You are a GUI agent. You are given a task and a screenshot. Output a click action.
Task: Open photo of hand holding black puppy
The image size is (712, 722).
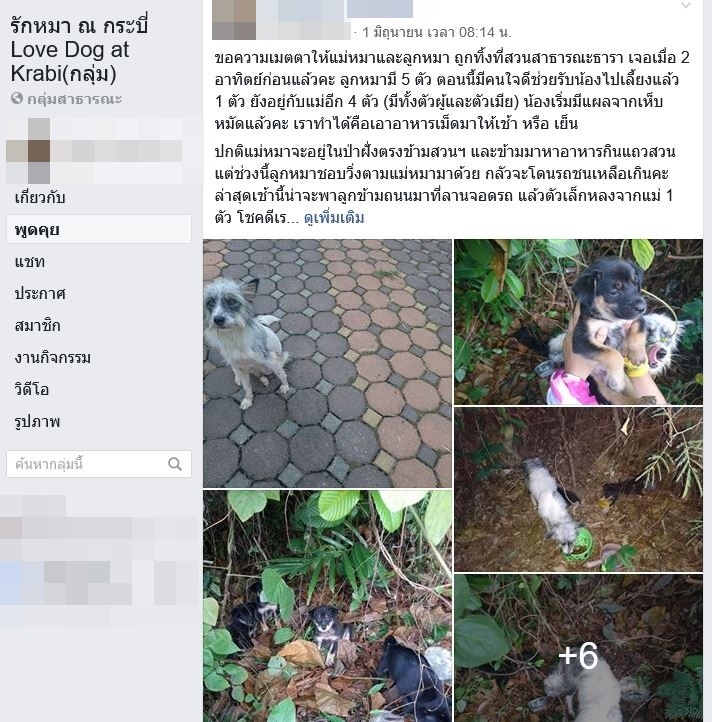coord(578,322)
